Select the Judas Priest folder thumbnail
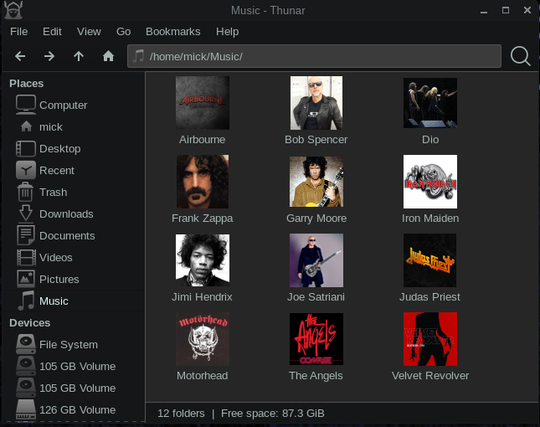Image resolution: width=540 pixels, height=427 pixels. 430,260
